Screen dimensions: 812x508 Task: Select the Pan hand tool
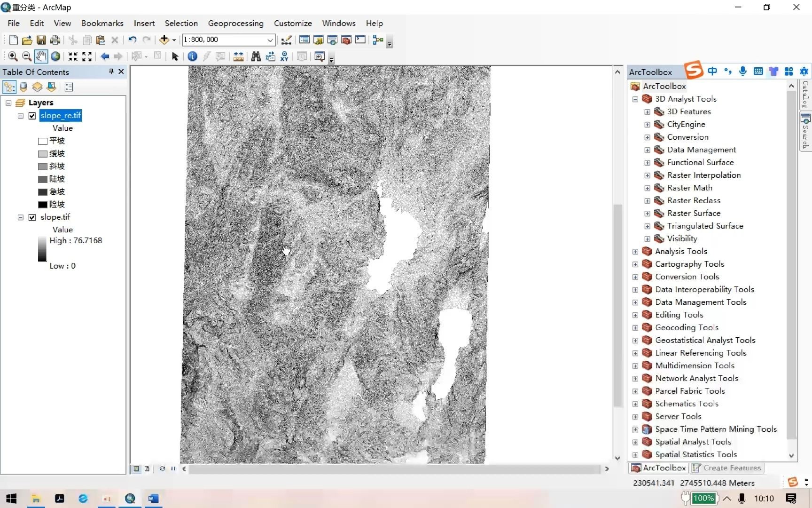[41, 56]
